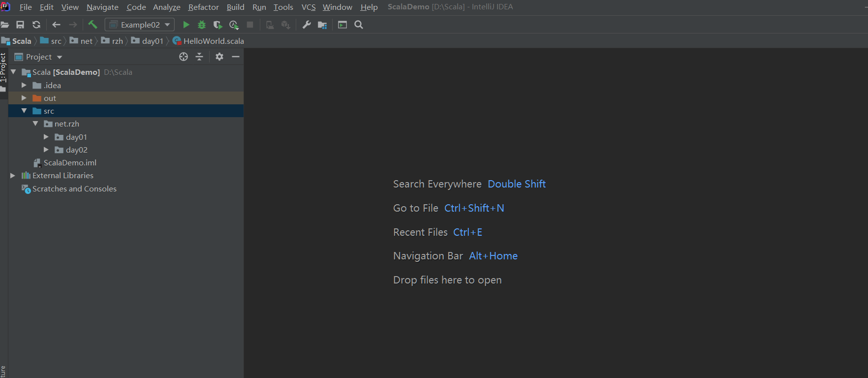Click the Save All floppy icon
The height and width of the screenshot is (378, 868).
coord(20,25)
